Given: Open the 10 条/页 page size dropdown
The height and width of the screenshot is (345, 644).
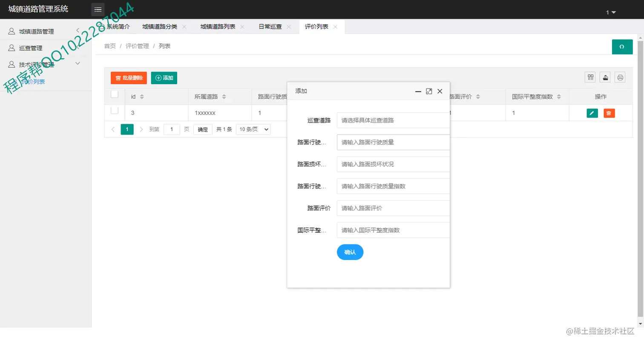Looking at the screenshot, I should click(x=253, y=129).
